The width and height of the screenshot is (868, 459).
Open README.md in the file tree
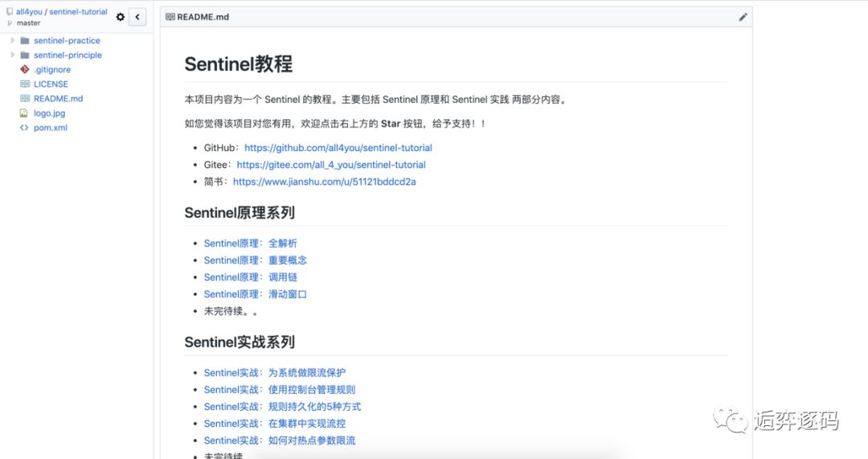[x=58, y=99]
